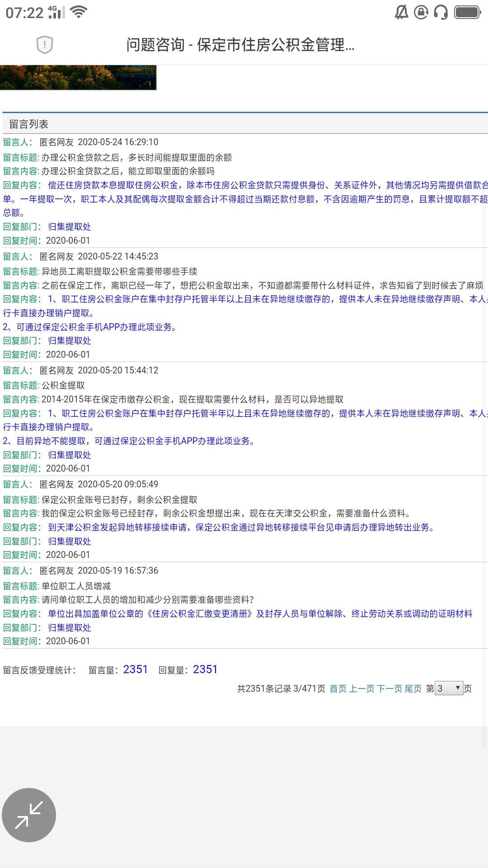
Task: Tap the security shield icon
Action: 44,45
